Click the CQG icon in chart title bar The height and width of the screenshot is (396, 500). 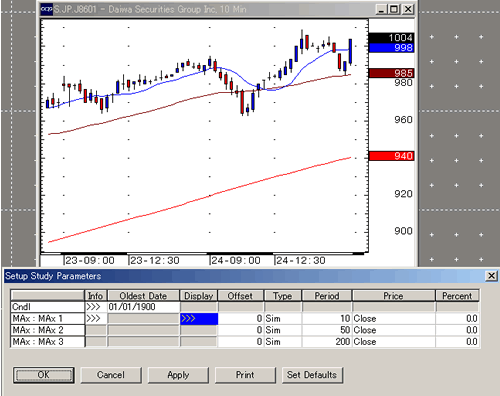[46, 9]
